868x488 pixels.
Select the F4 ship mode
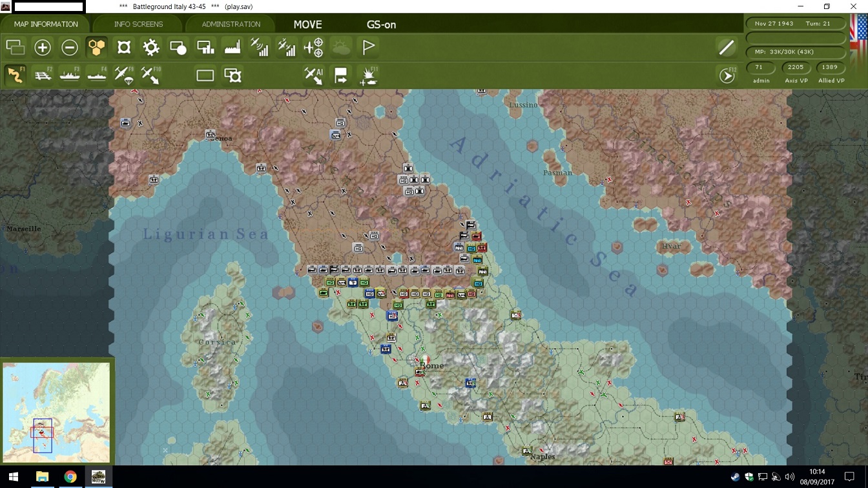pos(97,75)
